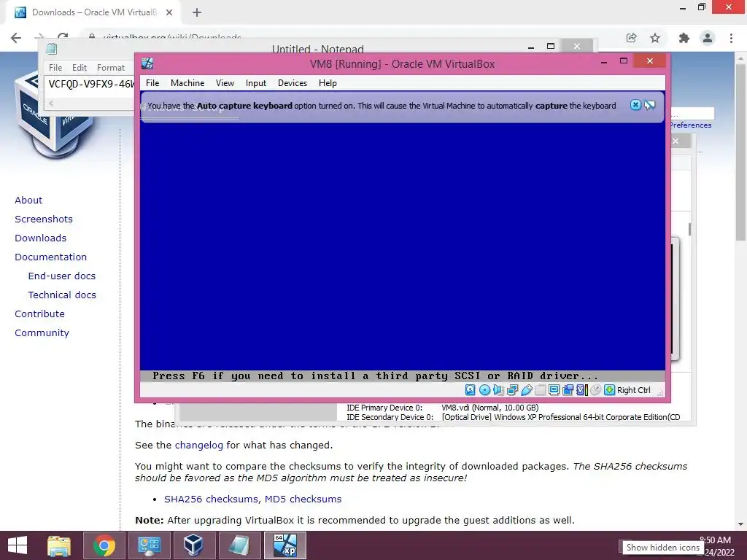Dismiss the Auto capture keyboard notification
This screenshot has height=560, width=747.
635,105
